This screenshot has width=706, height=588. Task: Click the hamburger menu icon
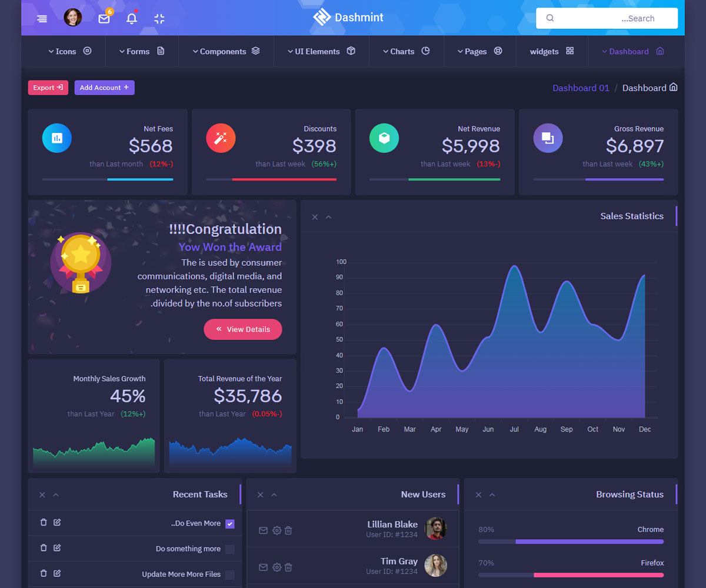(x=42, y=18)
